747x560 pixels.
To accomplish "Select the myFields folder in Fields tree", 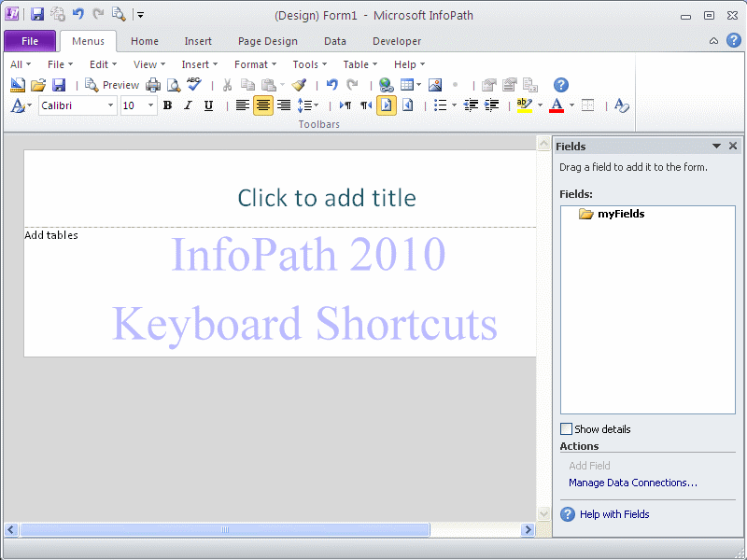I will (620, 214).
